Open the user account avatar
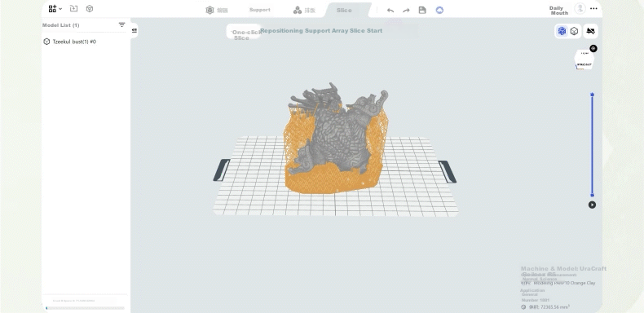The width and height of the screenshot is (644, 313). [x=580, y=8]
